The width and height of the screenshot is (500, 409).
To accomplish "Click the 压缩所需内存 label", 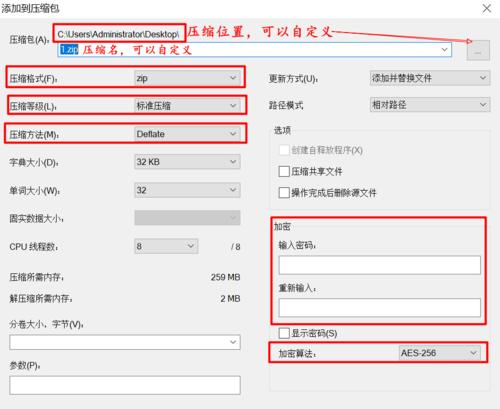I will coord(37,277).
